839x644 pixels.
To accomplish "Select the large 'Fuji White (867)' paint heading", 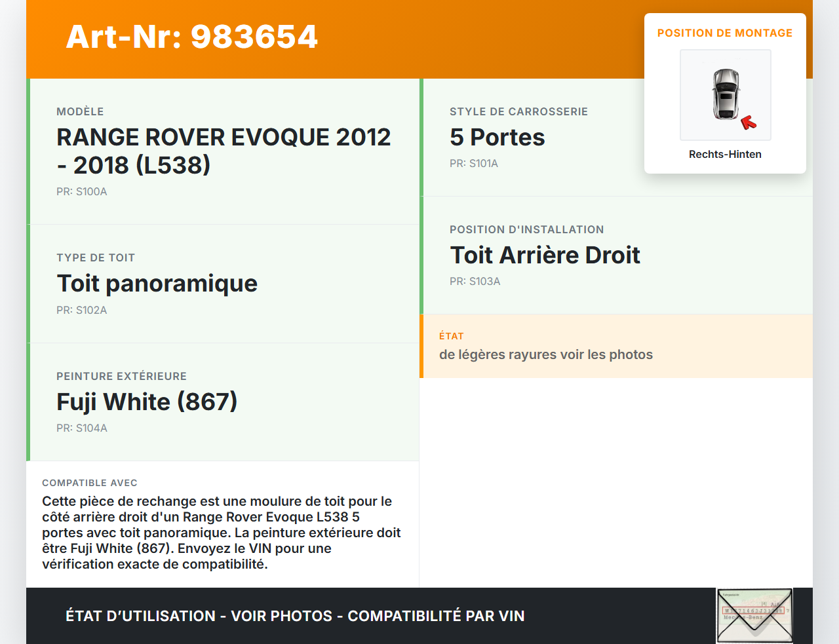I will pyautogui.click(x=147, y=402).
